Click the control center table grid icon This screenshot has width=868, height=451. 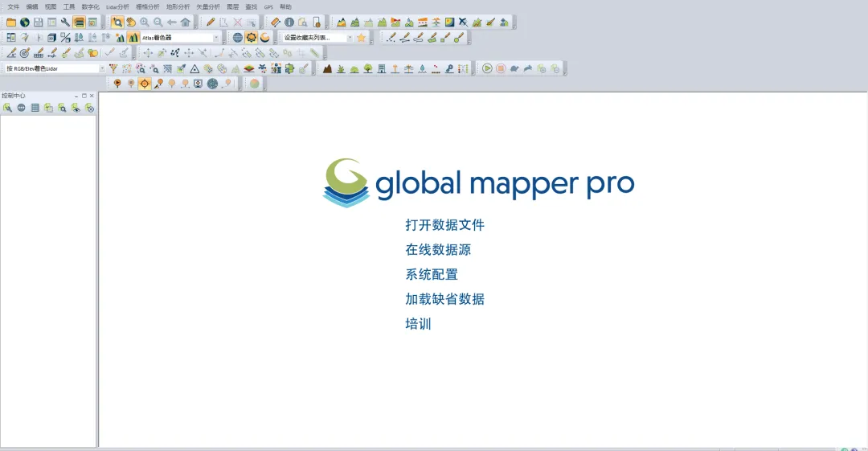pyautogui.click(x=35, y=108)
